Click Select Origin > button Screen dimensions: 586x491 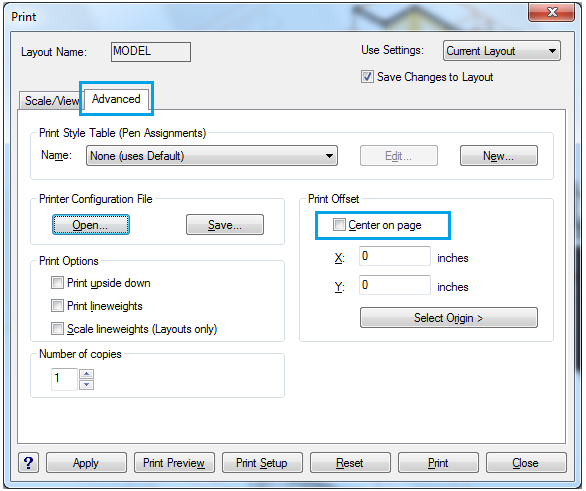pos(448,318)
